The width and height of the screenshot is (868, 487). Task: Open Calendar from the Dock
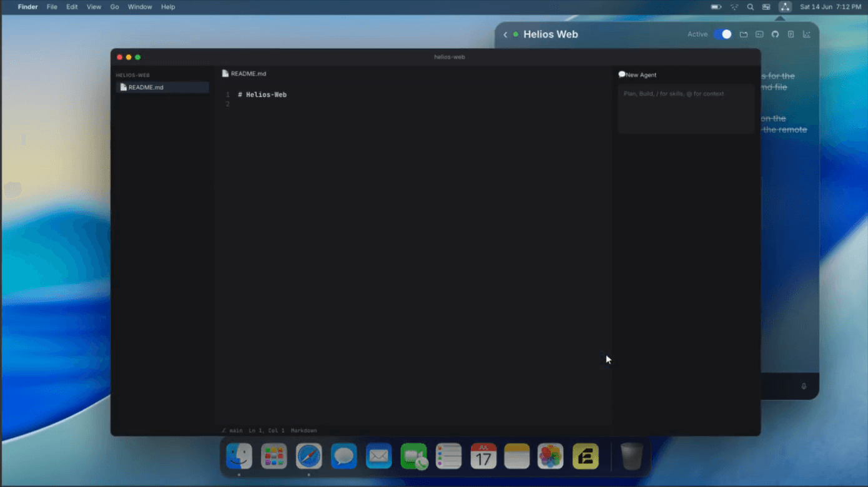point(484,456)
